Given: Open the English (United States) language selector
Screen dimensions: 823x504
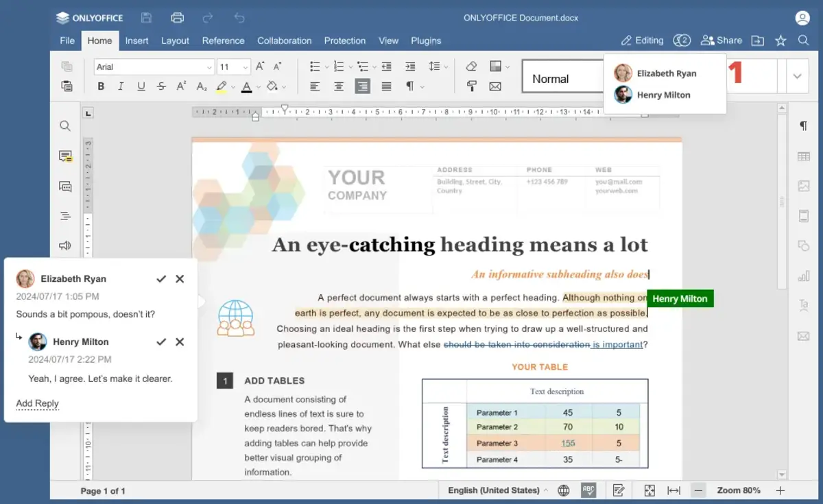Looking at the screenshot, I should point(498,490).
